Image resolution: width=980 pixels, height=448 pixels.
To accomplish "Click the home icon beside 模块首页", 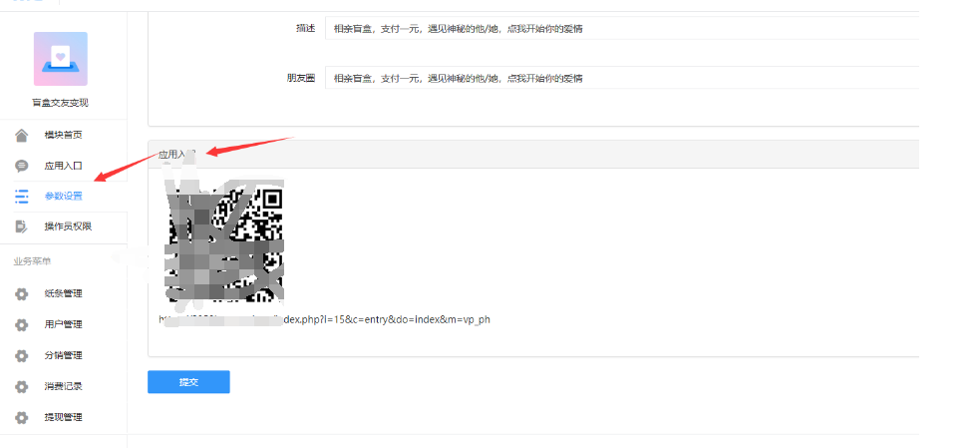I will 21,135.
